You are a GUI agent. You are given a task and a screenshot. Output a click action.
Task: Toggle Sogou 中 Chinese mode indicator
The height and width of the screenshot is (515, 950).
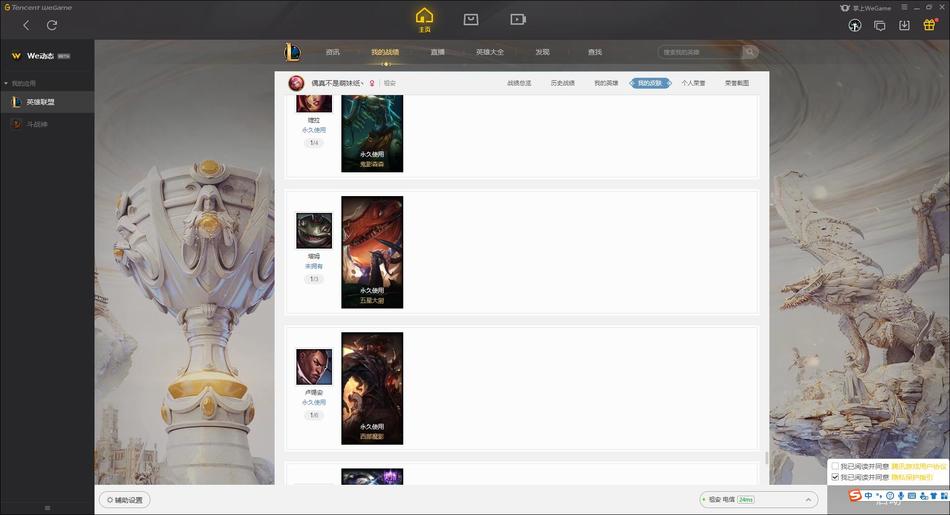[x=868, y=496]
